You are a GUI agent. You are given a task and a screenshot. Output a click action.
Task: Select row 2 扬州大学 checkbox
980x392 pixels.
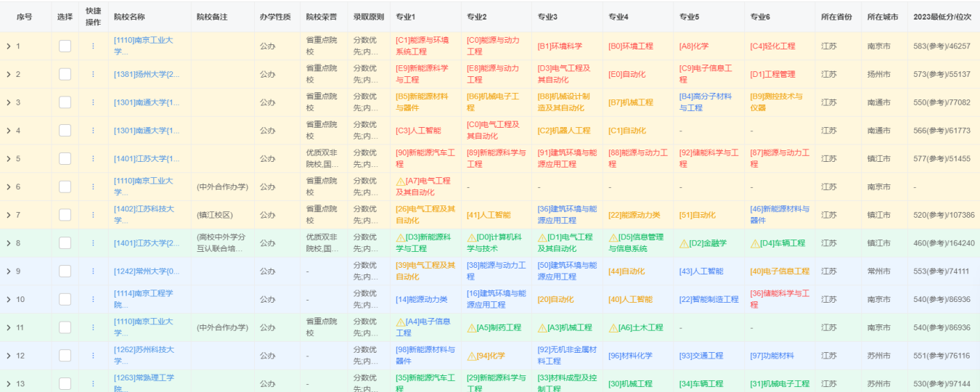65,74
